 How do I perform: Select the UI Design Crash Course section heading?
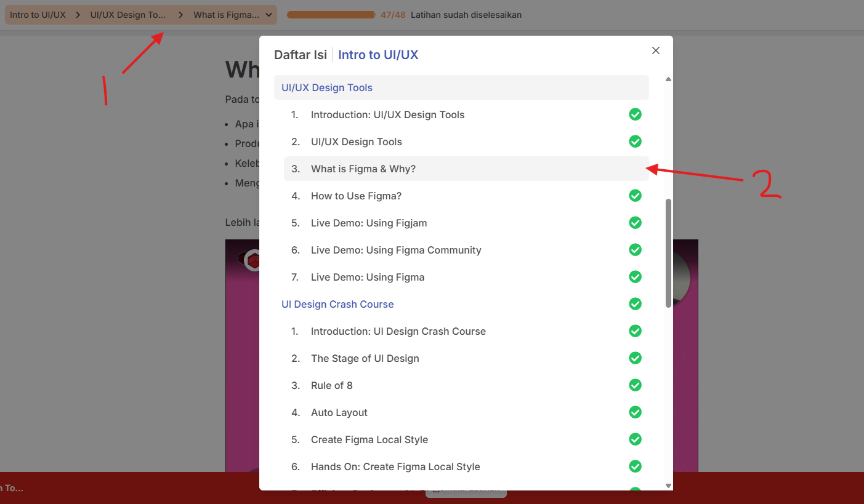point(461,304)
